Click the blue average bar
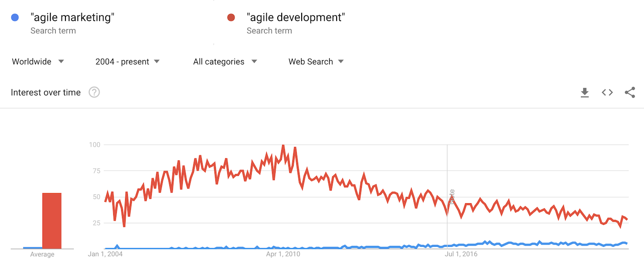Viewport: 644px width, 265px height. 33,248
